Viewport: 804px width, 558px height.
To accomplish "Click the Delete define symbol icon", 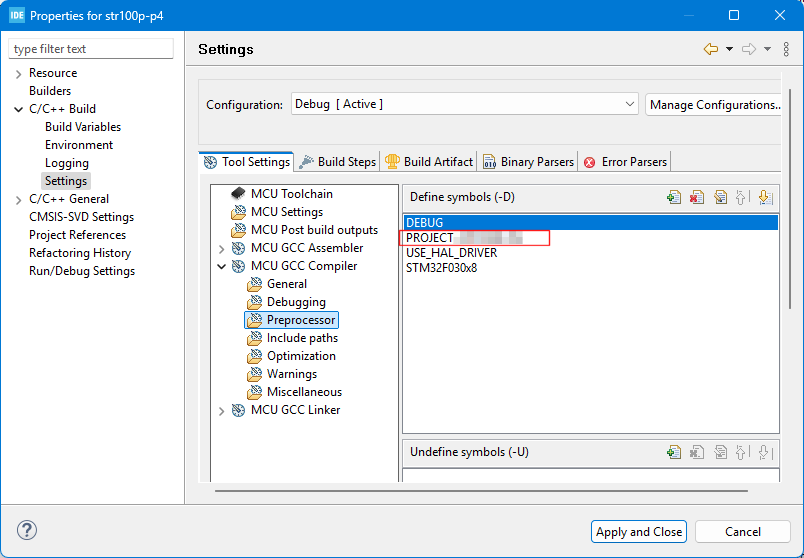I will tap(697, 198).
